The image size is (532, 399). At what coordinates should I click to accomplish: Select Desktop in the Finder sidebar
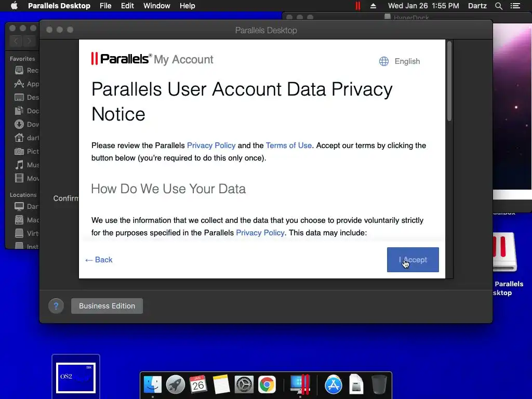pyautogui.click(x=26, y=97)
